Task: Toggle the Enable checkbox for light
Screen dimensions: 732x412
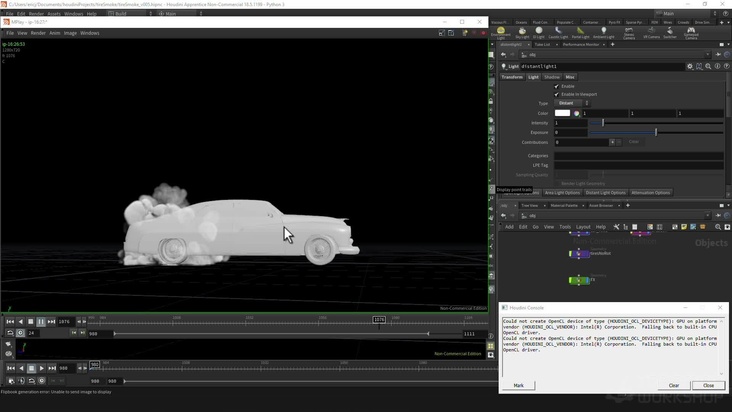Action: (x=557, y=86)
